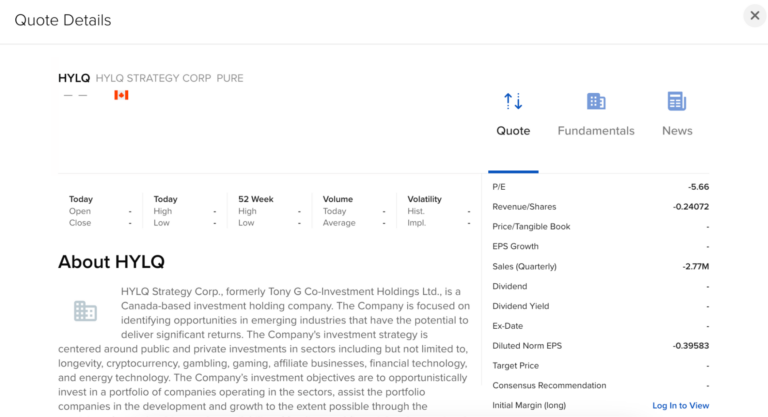Click the HYLQ STRATEGY CORP name
Screen dimensions: 768x417
[x=153, y=78]
